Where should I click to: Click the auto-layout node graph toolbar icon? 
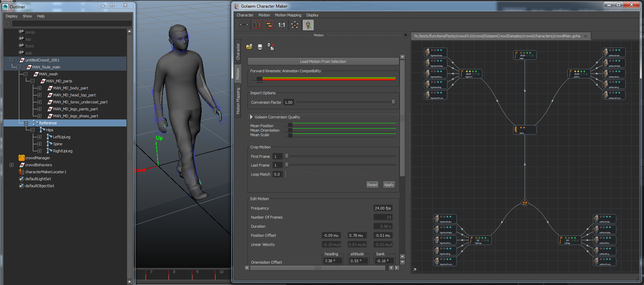(x=295, y=25)
